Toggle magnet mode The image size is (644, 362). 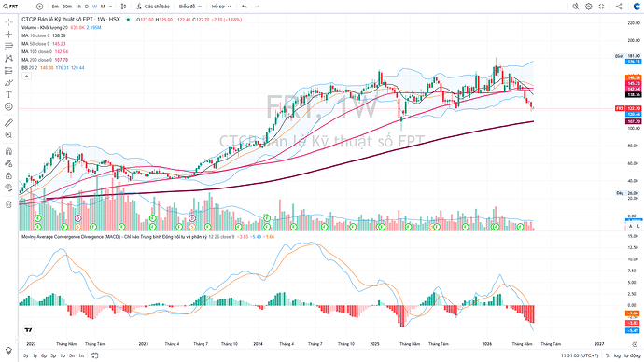8,151
